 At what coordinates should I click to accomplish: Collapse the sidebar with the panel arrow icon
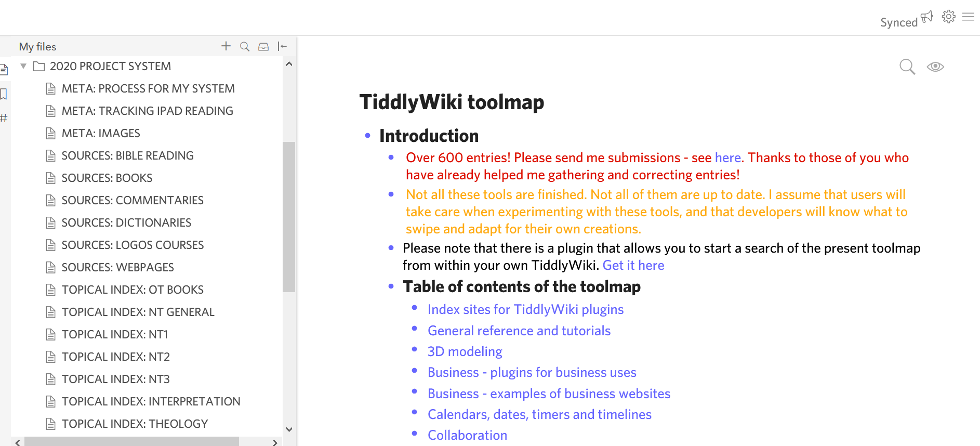(283, 47)
